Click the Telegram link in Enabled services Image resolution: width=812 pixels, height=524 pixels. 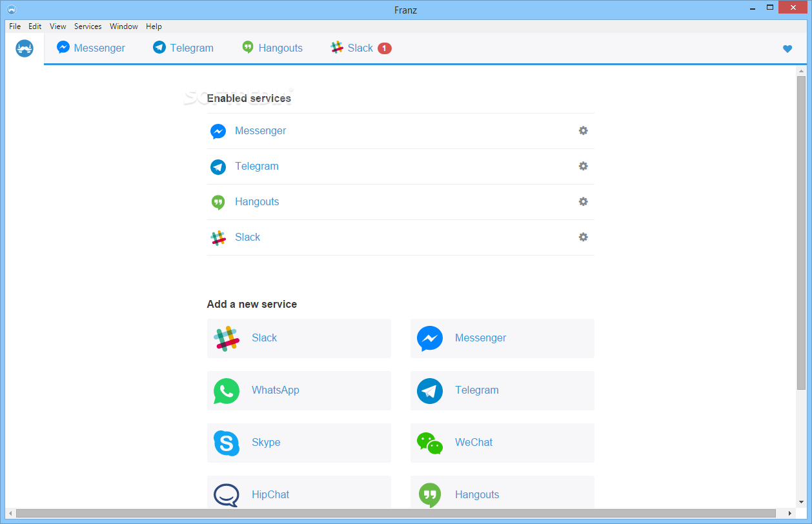pos(257,166)
